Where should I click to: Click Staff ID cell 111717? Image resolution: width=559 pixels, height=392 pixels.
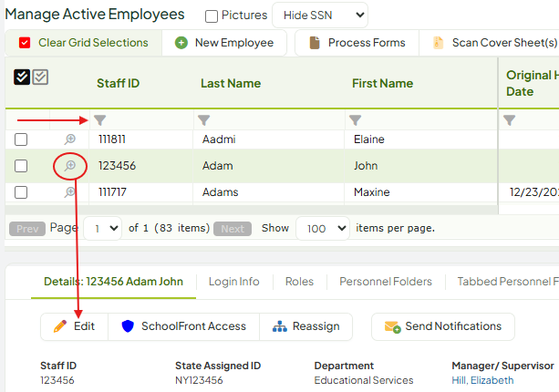[112, 192]
